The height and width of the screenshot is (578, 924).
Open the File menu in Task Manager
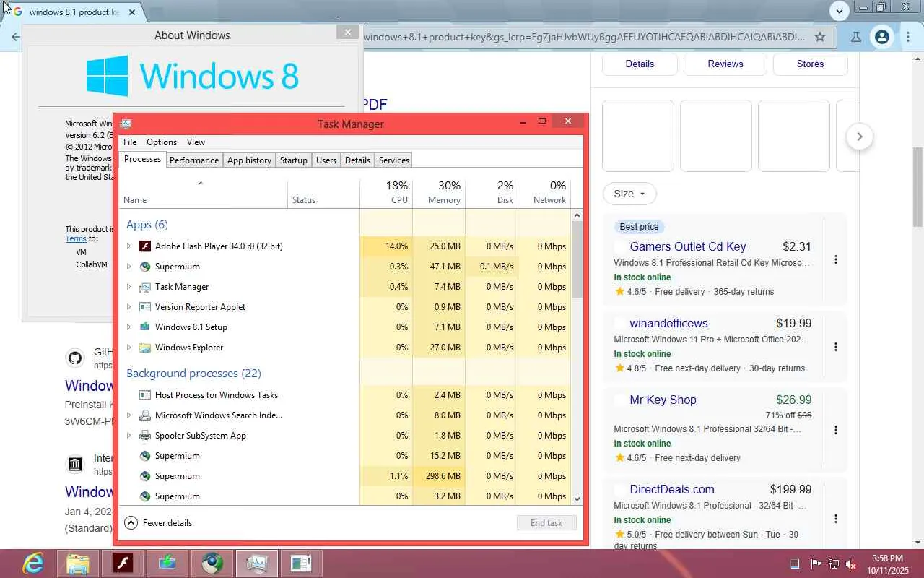click(130, 142)
